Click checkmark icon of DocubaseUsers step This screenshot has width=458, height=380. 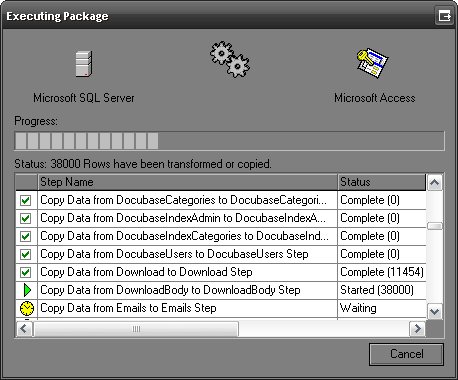click(x=26, y=254)
